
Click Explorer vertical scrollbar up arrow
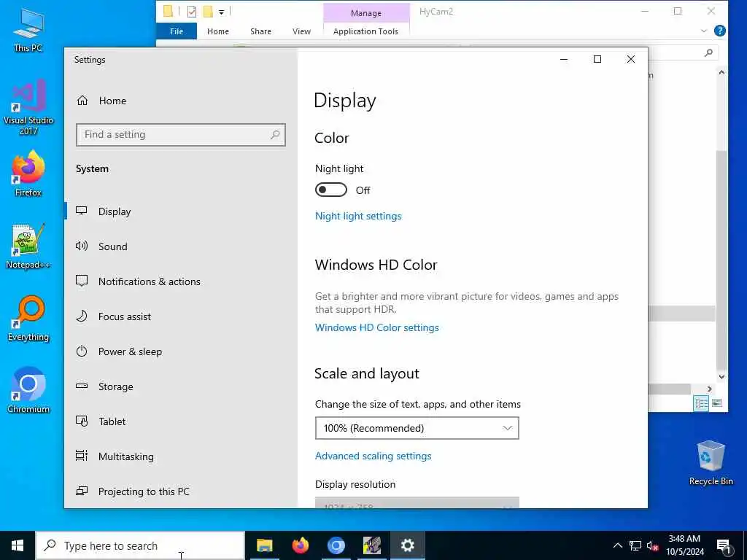tap(721, 72)
